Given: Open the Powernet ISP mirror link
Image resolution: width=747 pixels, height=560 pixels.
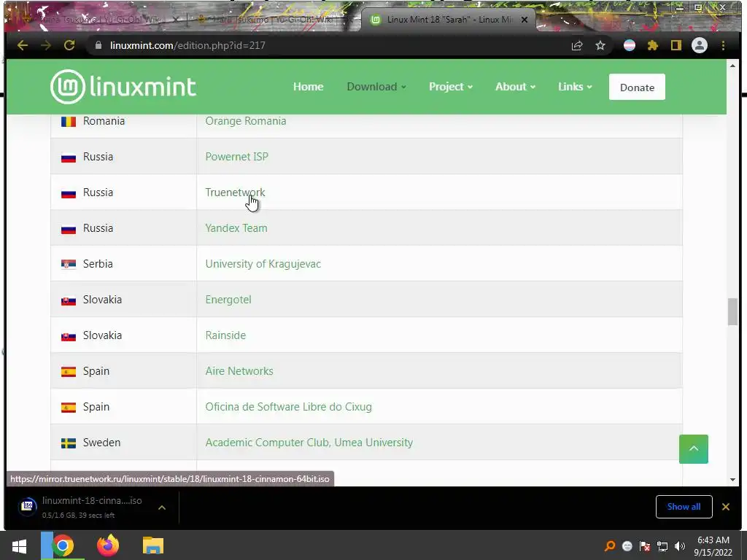Looking at the screenshot, I should (237, 157).
